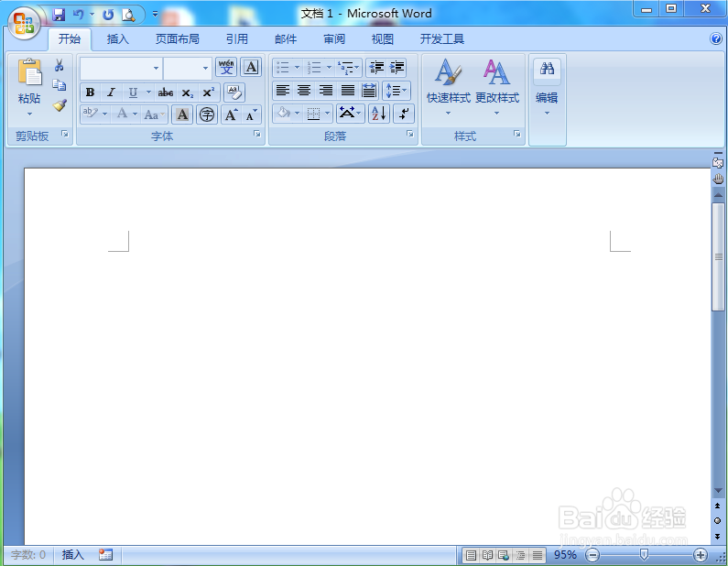Open Word help with question mark icon

point(716,38)
